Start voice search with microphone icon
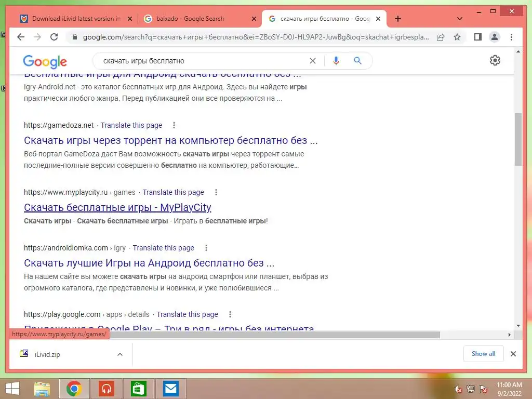The width and height of the screenshot is (532, 399). [336, 61]
